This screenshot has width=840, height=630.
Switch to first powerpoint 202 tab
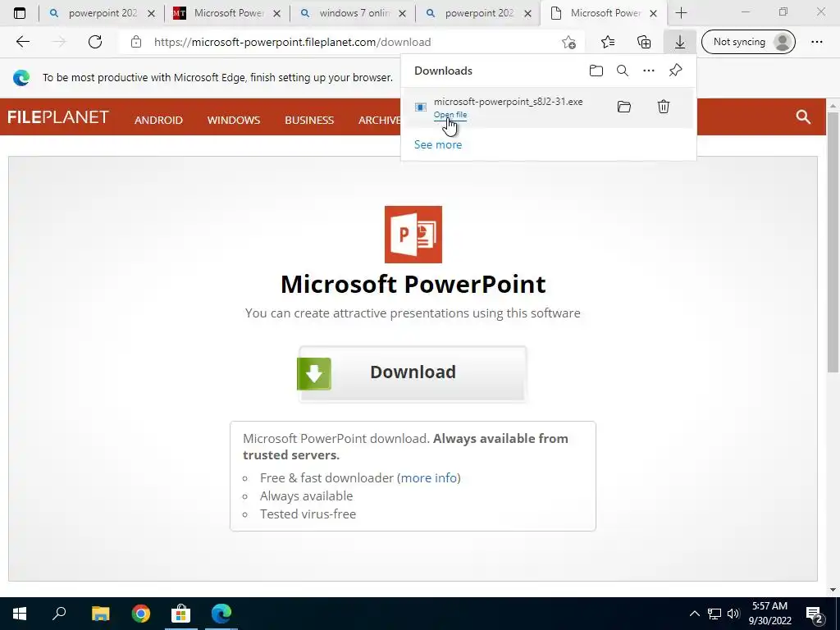pyautogui.click(x=102, y=13)
